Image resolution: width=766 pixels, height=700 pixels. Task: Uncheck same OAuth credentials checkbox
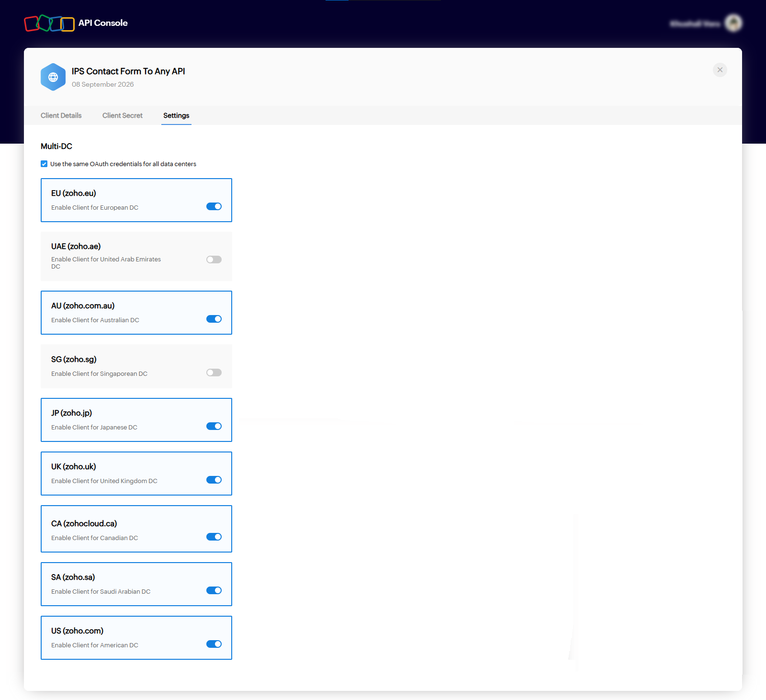(x=44, y=164)
